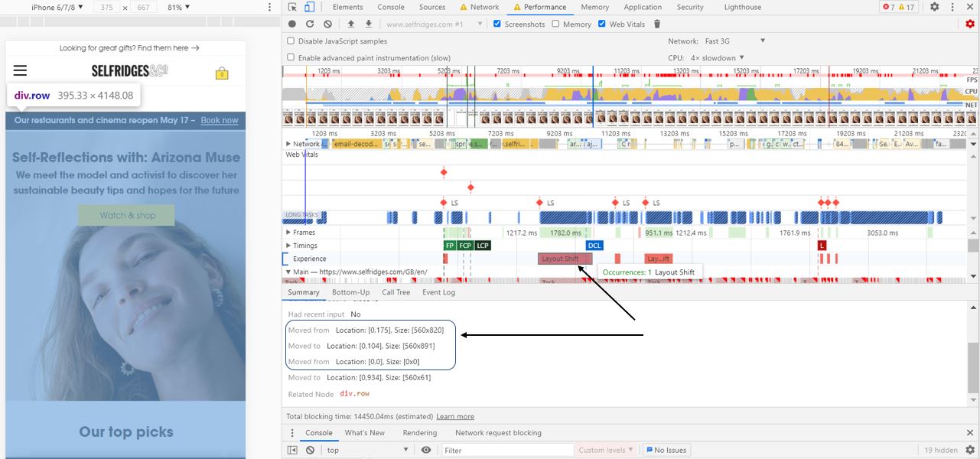Image resolution: width=980 pixels, height=459 pixels.
Task: Click the error and warning counter badge
Action: click(x=899, y=7)
